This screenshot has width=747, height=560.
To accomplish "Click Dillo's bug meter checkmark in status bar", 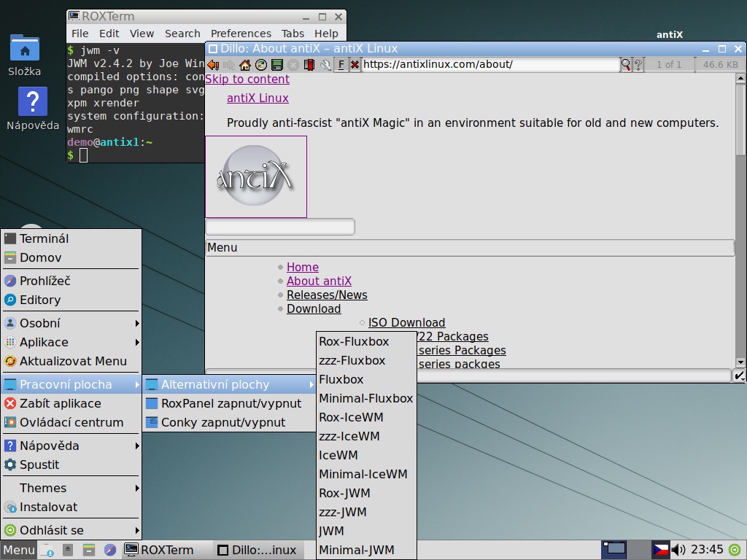I will click(738, 376).
